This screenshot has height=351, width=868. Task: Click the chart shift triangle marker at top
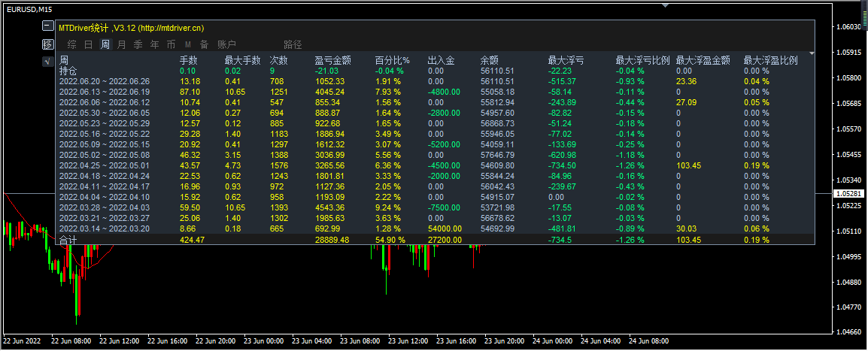666,5
